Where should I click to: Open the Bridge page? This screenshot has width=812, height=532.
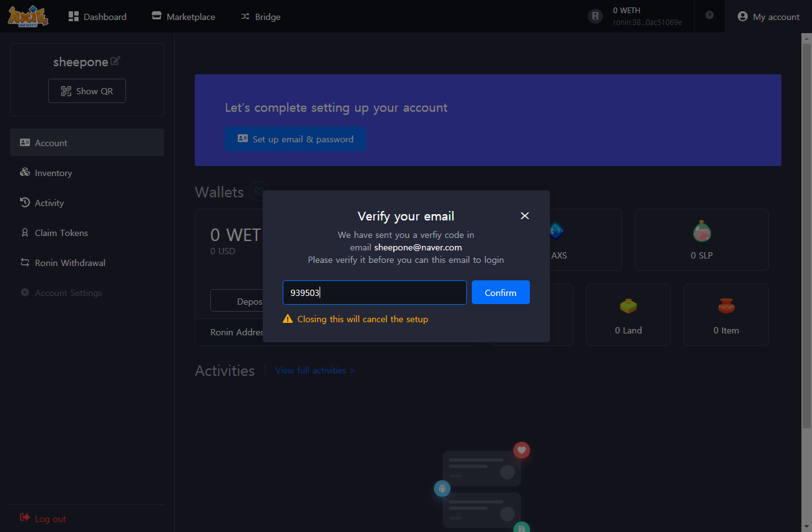point(261,17)
